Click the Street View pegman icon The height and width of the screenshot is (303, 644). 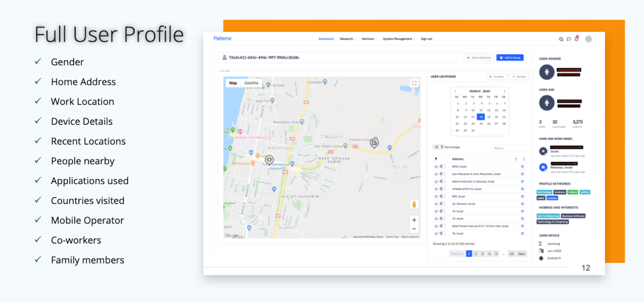tap(414, 204)
